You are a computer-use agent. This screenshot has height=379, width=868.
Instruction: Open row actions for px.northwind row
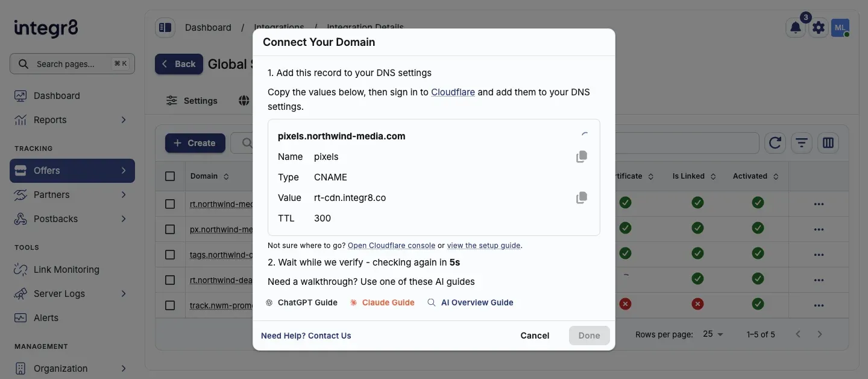pos(819,229)
